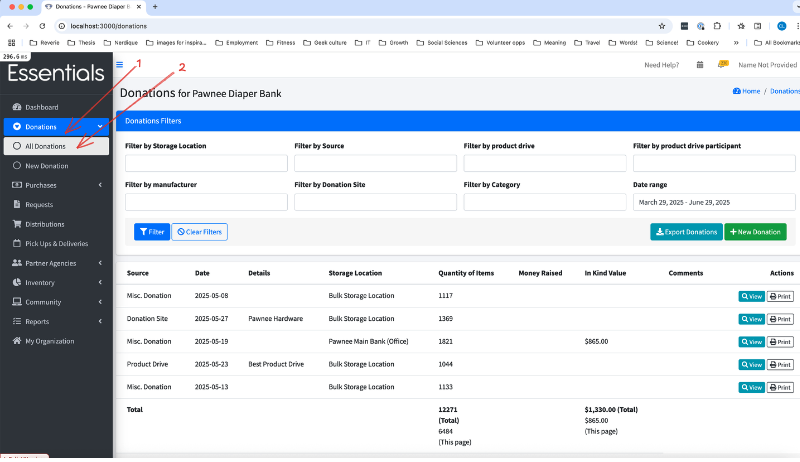The height and width of the screenshot is (462, 800).
Task: Print the 2025-05-08 Misc. Donation
Action: (x=780, y=296)
